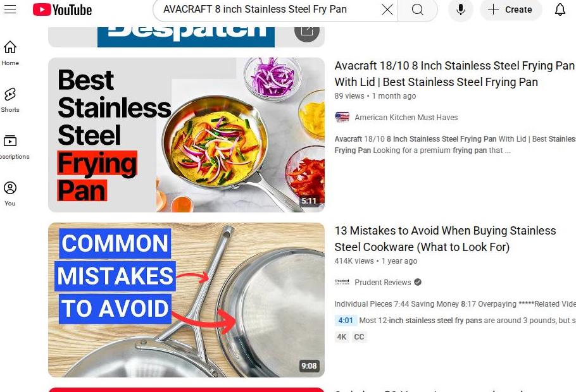Start voice search with microphone icon
576x392 pixels.
(461, 9)
